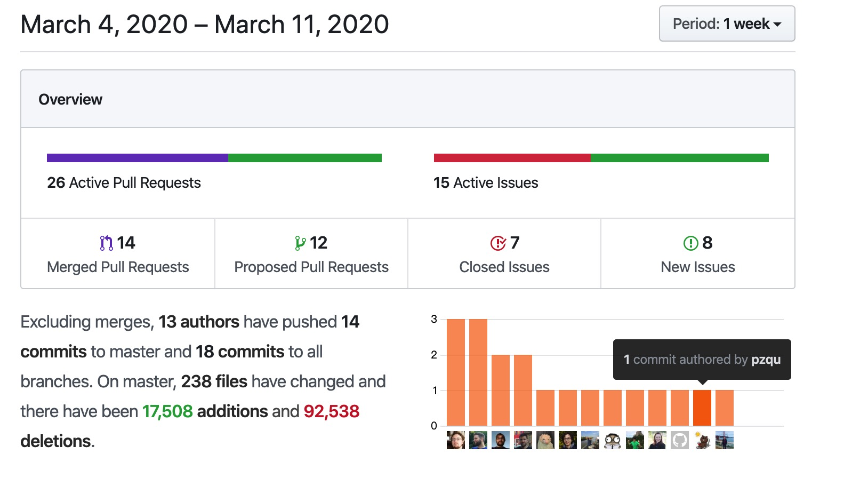Click the fluffy hedgehog avatar
This screenshot has width=868, height=478.
click(545, 440)
